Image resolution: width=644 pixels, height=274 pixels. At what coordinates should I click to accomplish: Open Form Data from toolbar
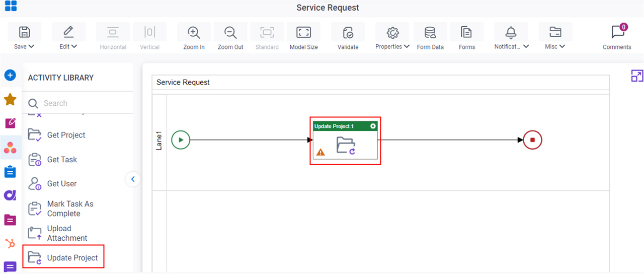click(x=430, y=32)
